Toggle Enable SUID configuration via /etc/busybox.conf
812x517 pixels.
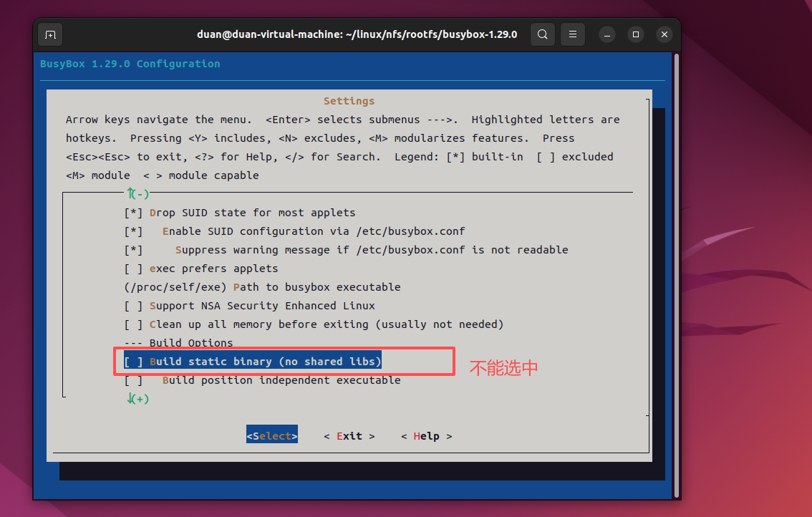pos(295,231)
